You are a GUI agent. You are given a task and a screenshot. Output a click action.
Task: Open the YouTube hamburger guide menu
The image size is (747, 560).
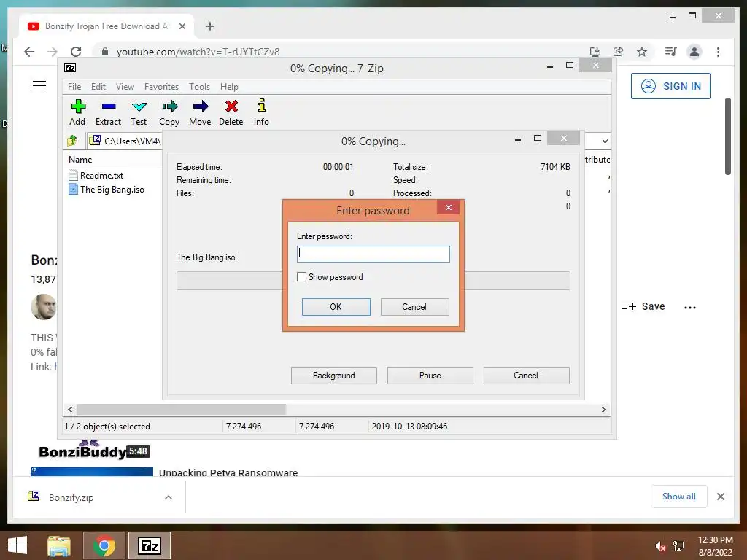pyautogui.click(x=39, y=86)
